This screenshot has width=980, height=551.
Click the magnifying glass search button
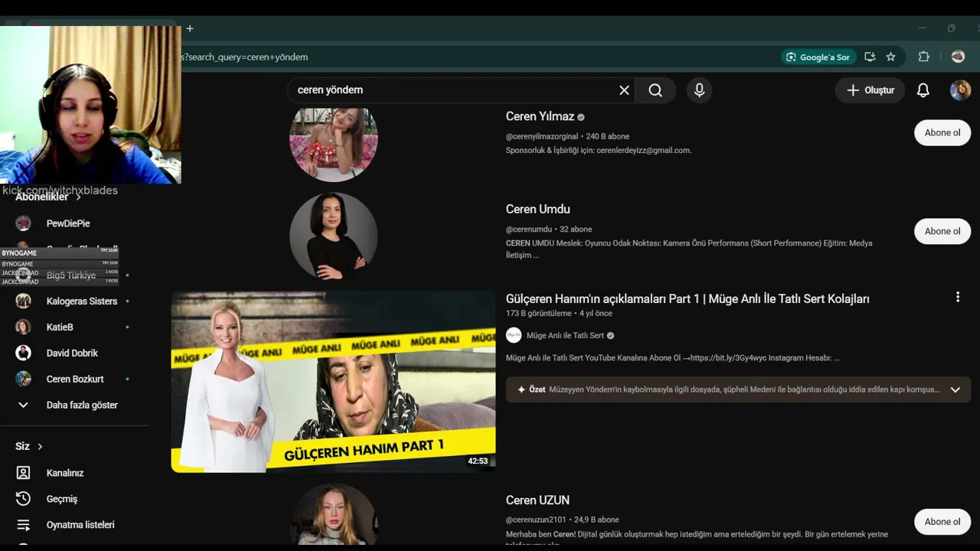[x=655, y=90]
